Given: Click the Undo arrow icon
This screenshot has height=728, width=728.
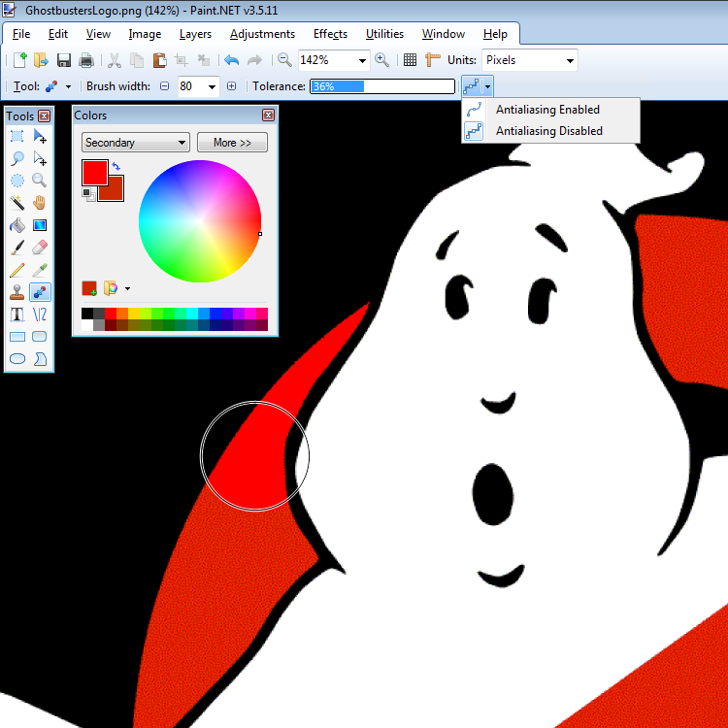Looking at the screenshot, I should coord(231,60).
